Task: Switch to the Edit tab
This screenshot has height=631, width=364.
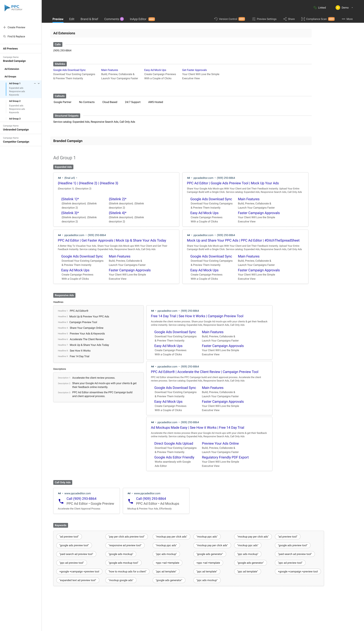Action: coord(72,19)
